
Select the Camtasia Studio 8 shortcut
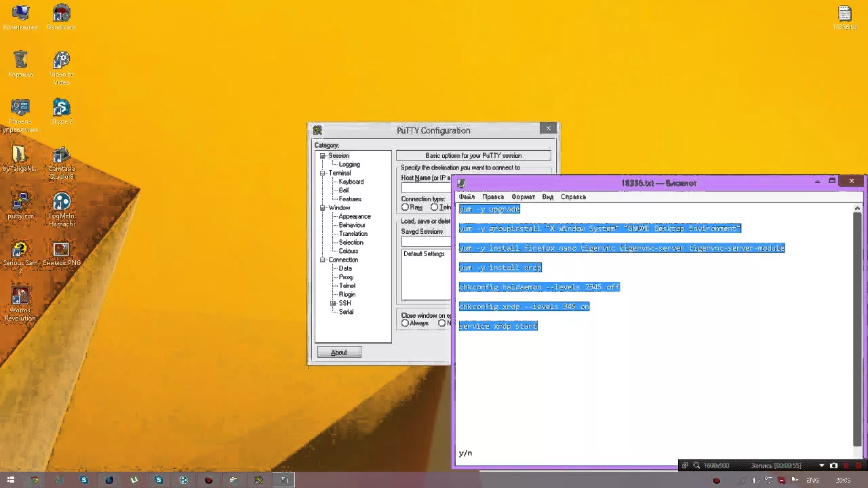click(x=61, y=163)
